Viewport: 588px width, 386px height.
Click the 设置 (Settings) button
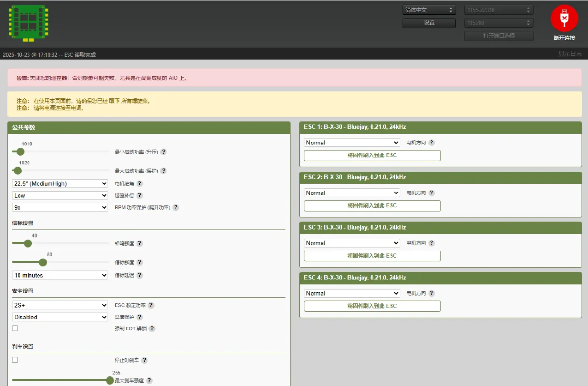(429, 23)
